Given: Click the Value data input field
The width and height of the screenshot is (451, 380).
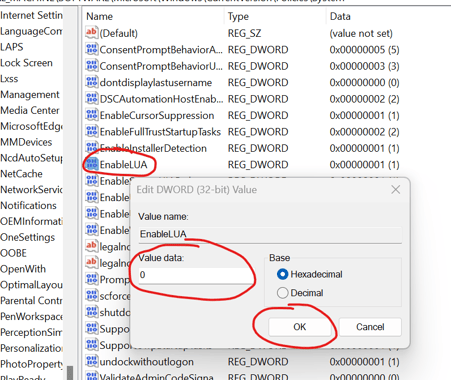Looking at the screenshot, I should (x=195, y=275).
